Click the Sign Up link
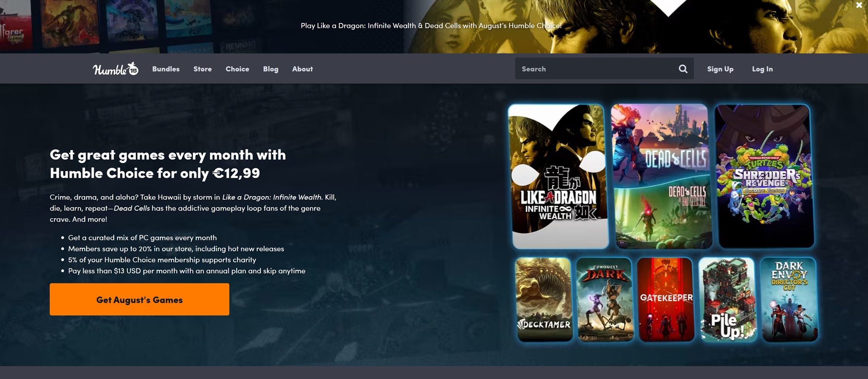Screen dimensions: 868x379 [x=720, y=69]
